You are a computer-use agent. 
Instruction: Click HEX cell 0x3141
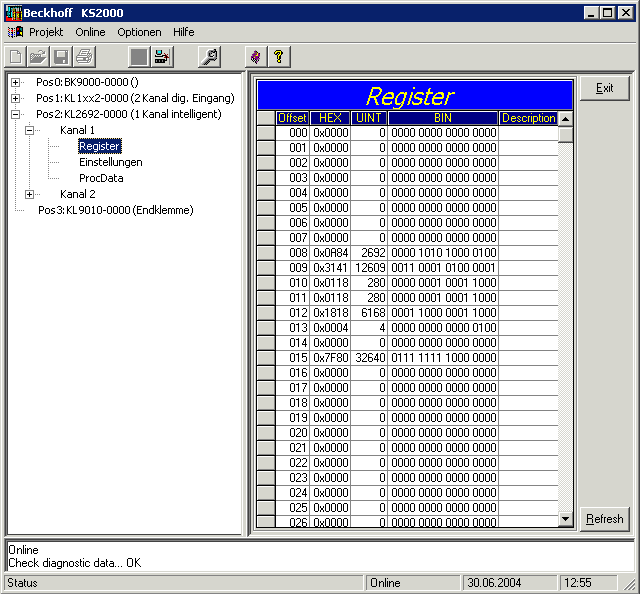(330, 268)
